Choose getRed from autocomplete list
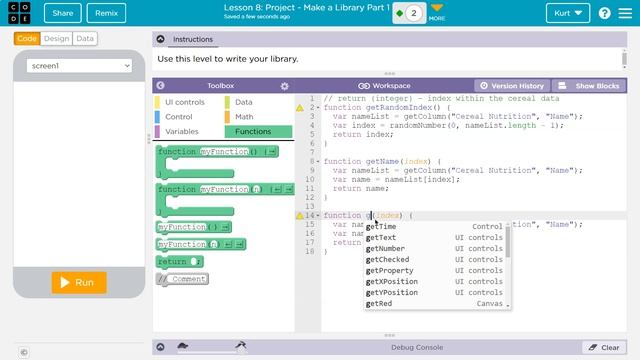The height and width of the screenshot is (360, 640). (434, 304)
